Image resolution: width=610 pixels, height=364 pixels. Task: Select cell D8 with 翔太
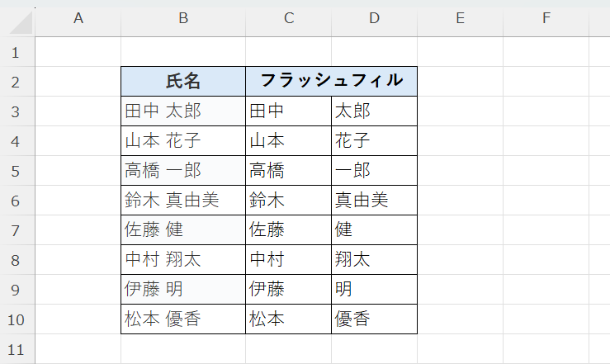(x=374, y=259)
